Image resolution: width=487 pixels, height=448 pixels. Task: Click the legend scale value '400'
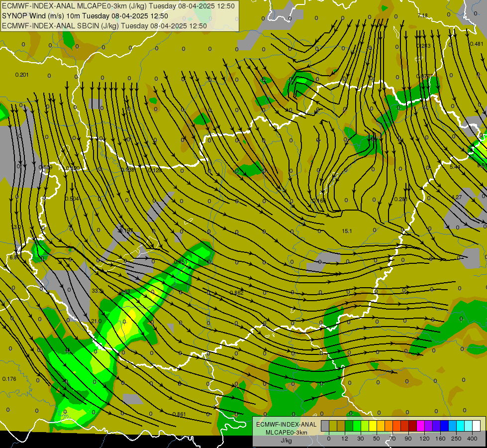(x=472, y=439)
